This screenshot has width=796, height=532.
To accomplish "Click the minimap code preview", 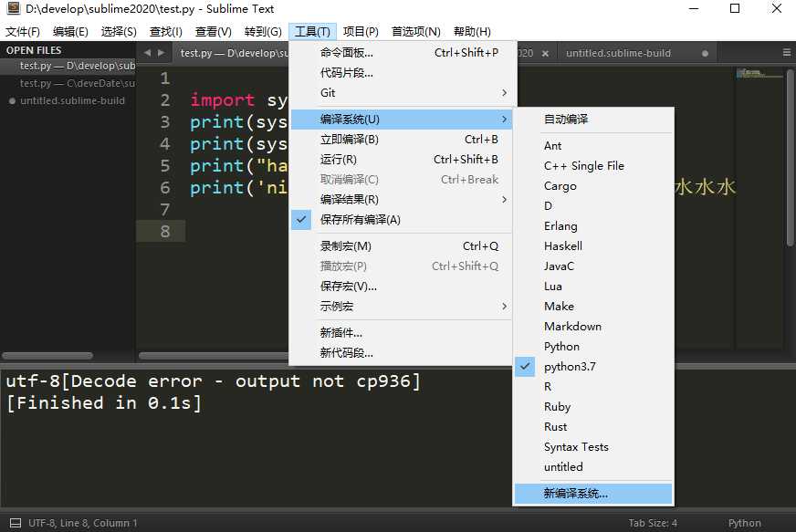I will tap(759, 74).
